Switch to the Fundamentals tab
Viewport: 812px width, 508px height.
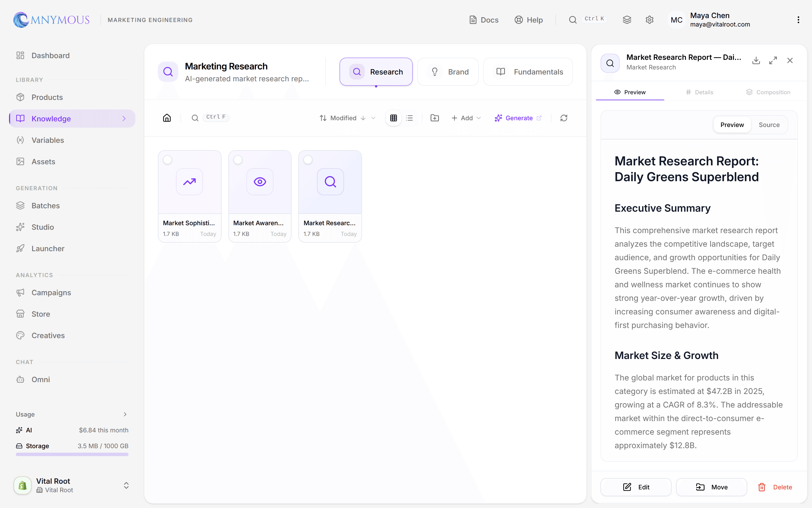click(528, 72)
